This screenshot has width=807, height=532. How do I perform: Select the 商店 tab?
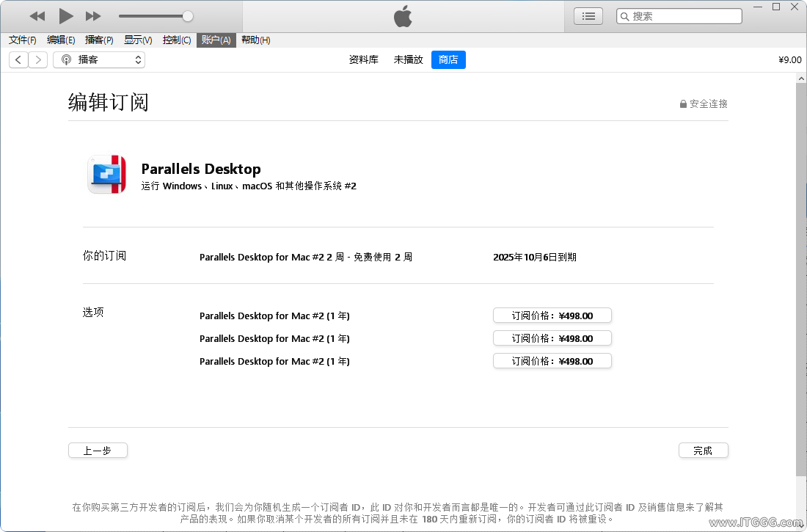click(x=448, y=59)
